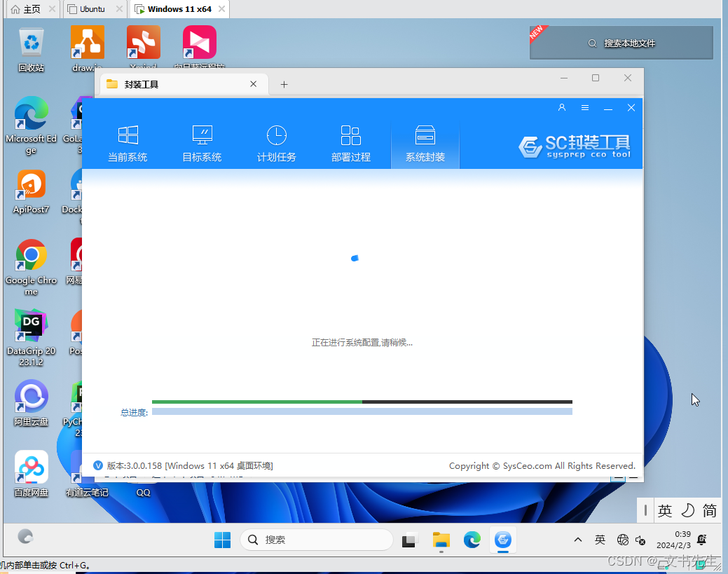Select the 系统封装 tab

425,144
